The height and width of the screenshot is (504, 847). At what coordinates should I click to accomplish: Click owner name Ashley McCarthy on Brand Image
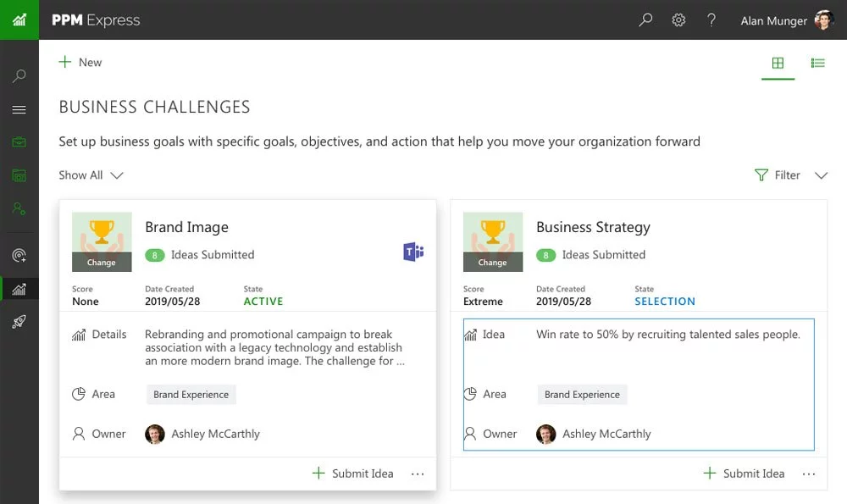(215, 434)
